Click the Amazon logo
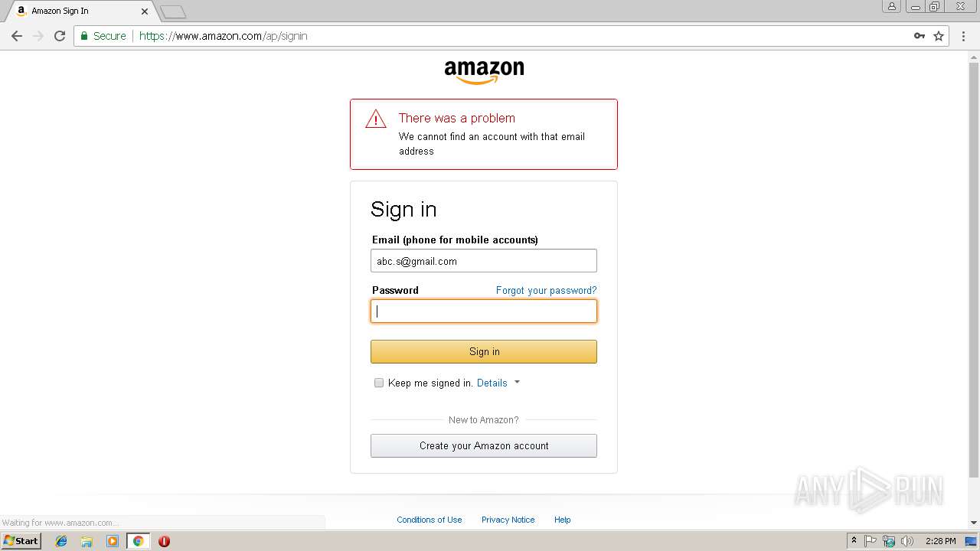Image resolution: width=980 pixels, height=551 pixels. pyautogui.click(x=484, y=72)
